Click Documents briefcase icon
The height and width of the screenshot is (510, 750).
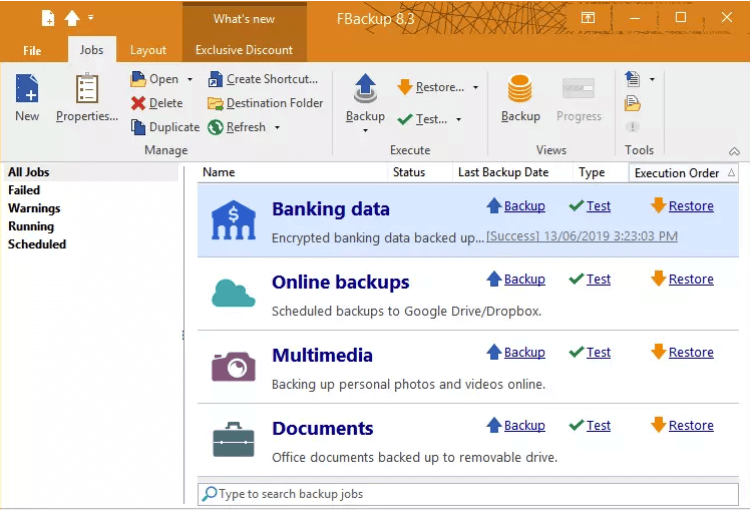233,440
